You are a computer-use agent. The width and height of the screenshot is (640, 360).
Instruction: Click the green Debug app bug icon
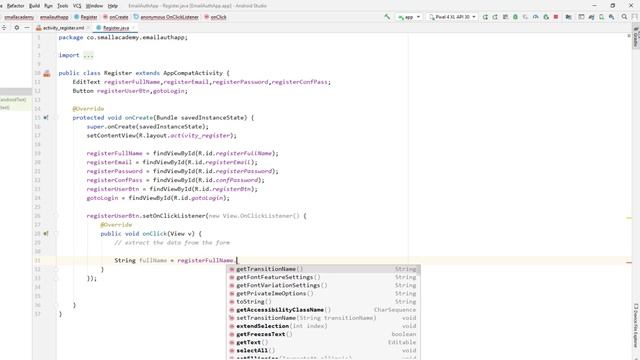516,17
